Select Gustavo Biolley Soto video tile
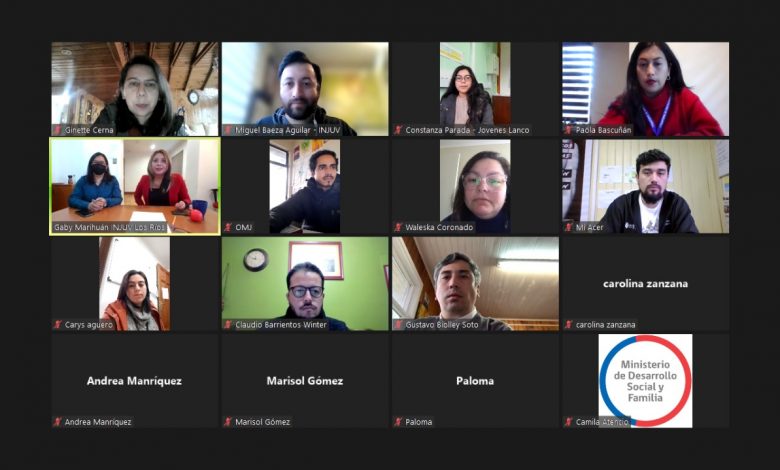Image resolution: width=780 pixels, height=470 pixels. (475, 283)
